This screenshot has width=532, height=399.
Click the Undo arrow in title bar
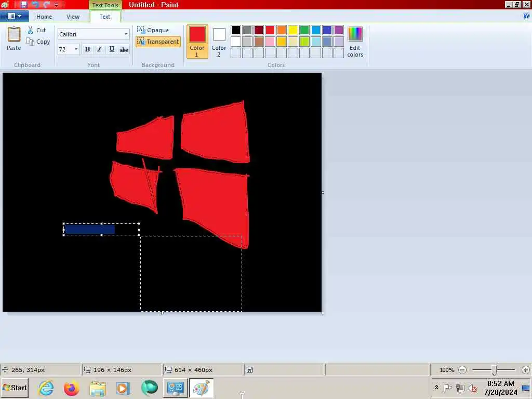(35, 5)
